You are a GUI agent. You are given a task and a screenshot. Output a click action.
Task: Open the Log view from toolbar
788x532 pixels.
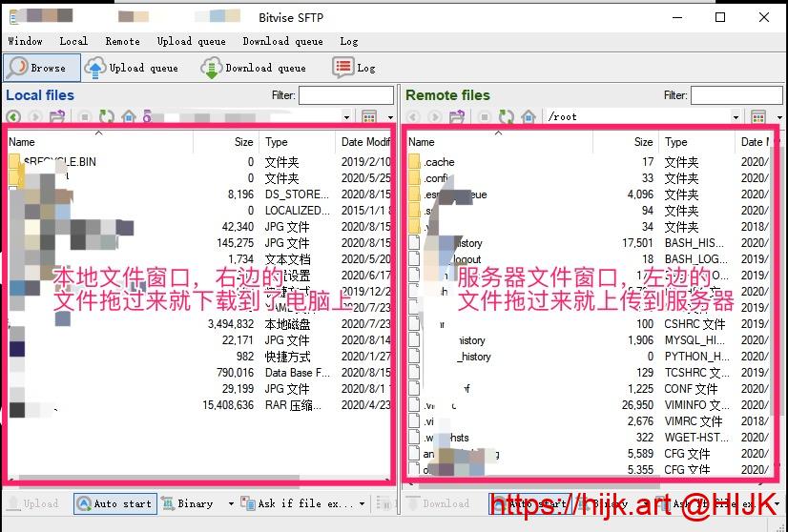point(355,68)
